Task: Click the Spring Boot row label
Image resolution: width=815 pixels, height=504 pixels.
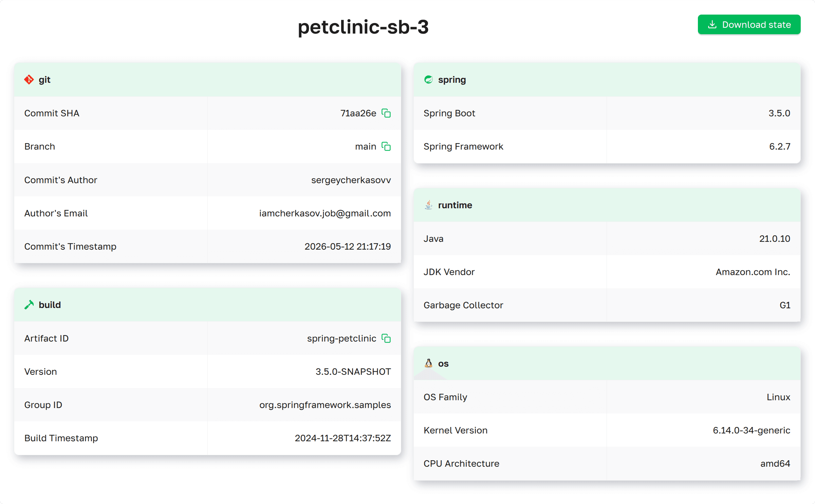Action: coord(449,114)
